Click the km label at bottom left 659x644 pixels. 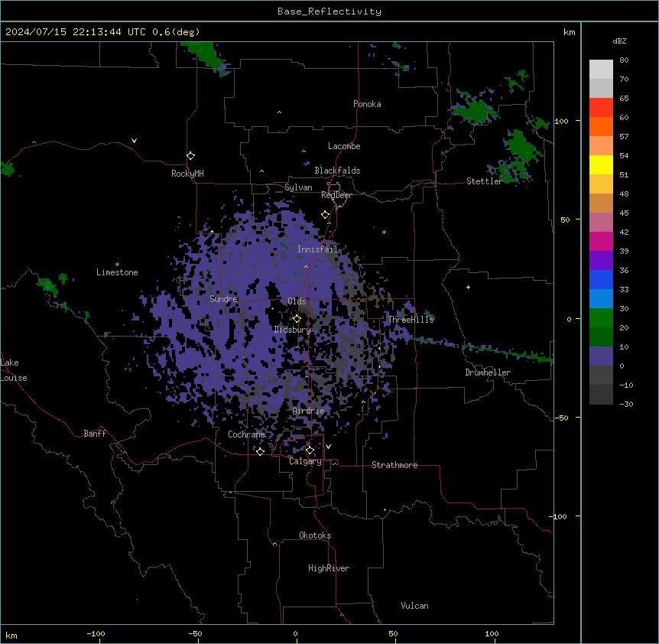pyautogui.click(x=11, y=636)
